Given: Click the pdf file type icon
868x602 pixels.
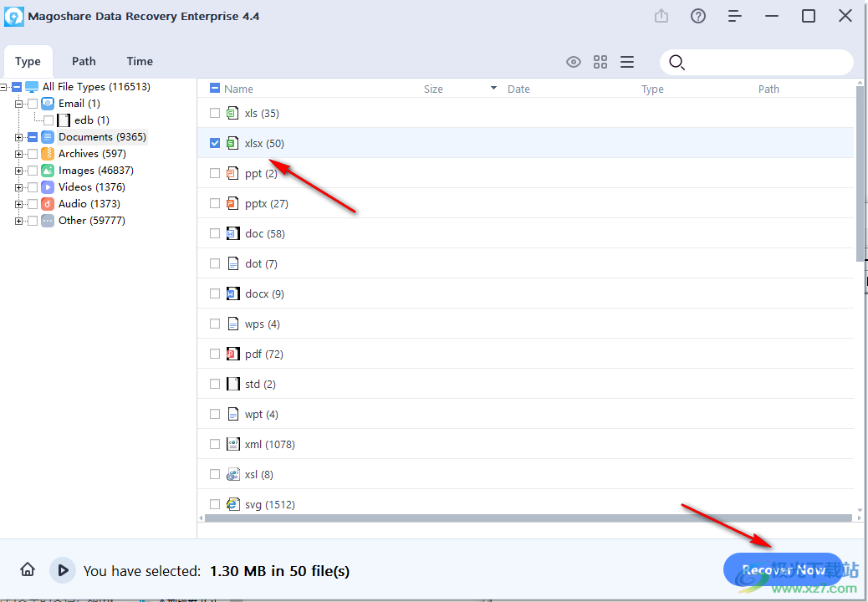Looking at the screenshot, I should (x=233, y=354).
